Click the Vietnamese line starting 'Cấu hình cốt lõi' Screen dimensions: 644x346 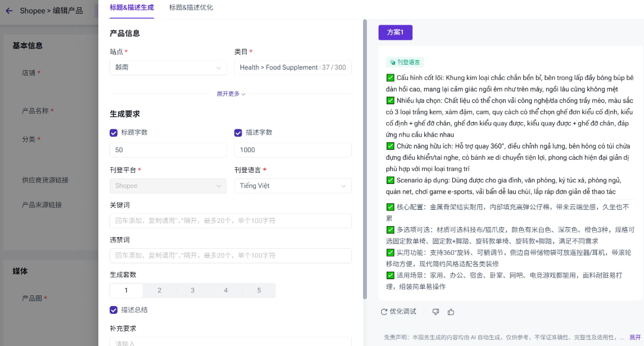pos(510,83)
